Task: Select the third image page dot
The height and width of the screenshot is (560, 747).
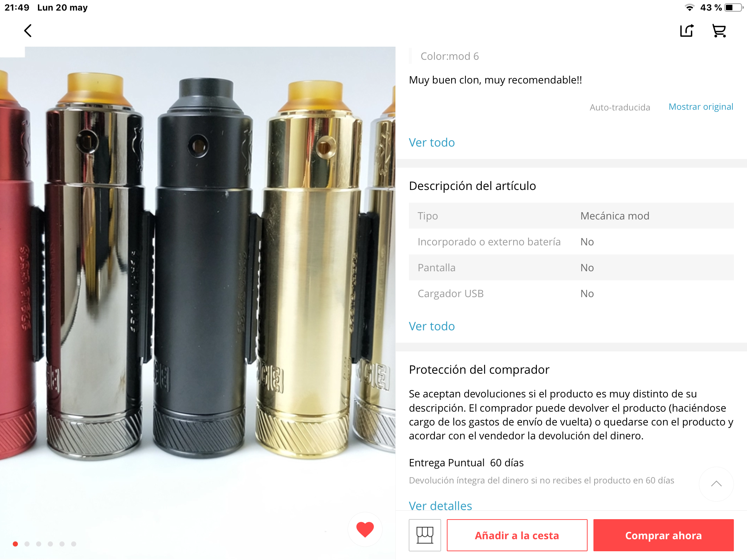Action: [39, 544]
